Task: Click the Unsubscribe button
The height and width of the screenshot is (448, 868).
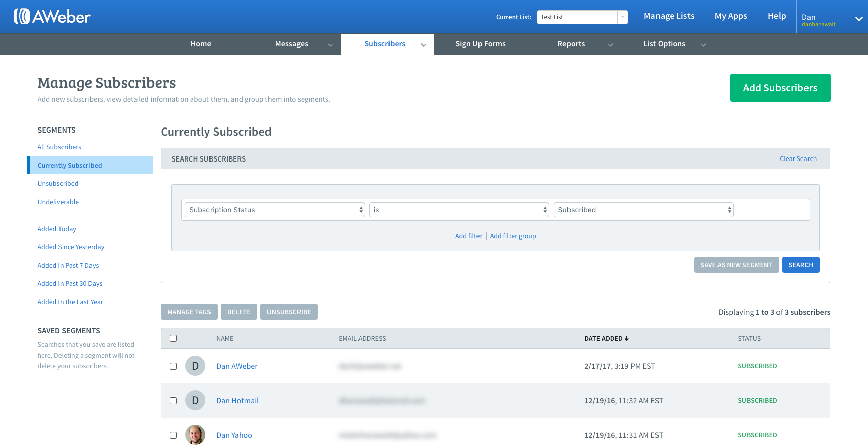Action: point(289,312)
